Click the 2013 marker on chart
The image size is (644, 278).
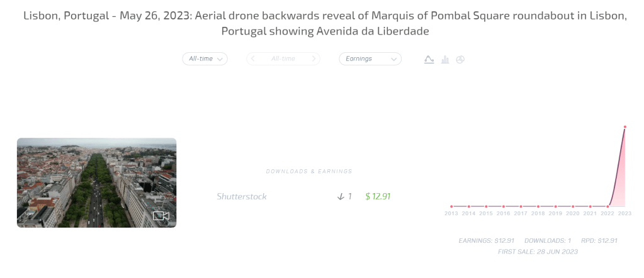pyautogui.click(x=451, y=206)
